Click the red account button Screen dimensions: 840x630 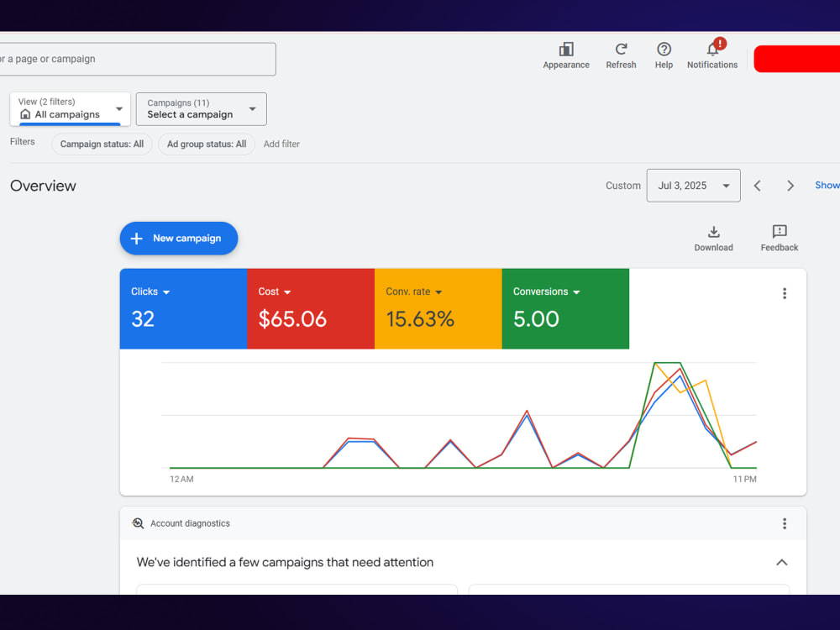coord(796,59)
